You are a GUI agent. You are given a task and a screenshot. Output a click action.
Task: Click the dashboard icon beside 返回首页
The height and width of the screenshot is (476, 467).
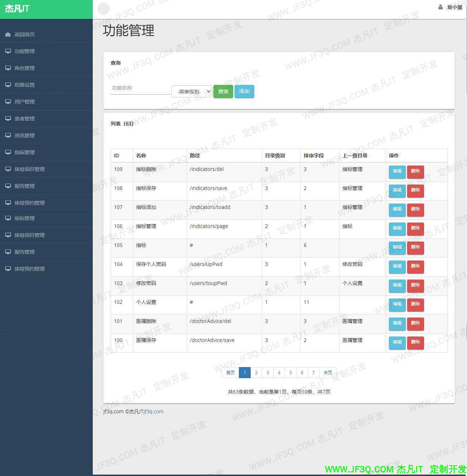(x=8, y=34)
